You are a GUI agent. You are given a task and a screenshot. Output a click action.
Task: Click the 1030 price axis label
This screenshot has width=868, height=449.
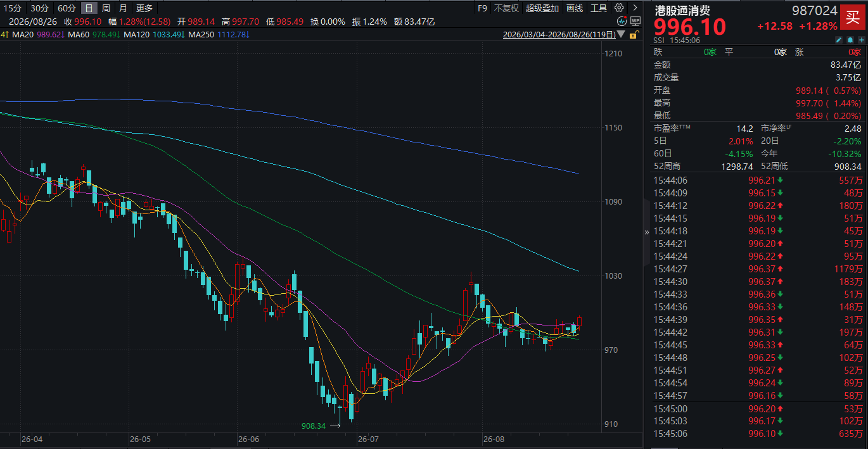pos(613,276)
